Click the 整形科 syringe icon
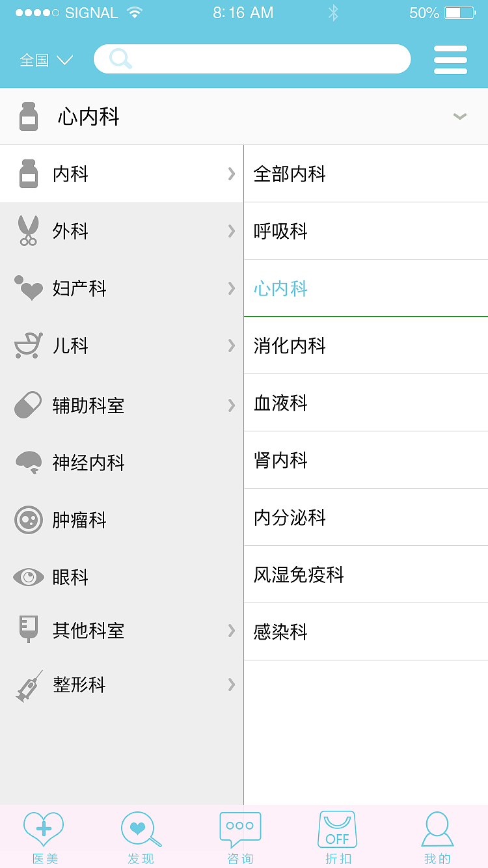 point(29,685)
